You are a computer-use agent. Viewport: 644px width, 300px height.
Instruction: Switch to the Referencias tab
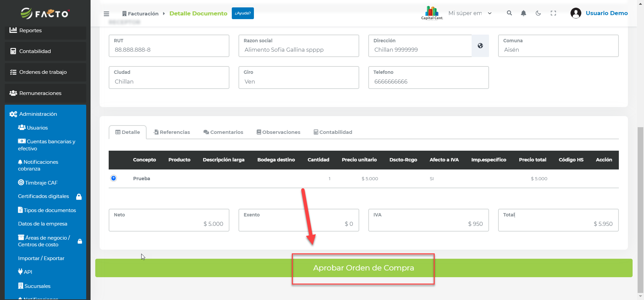pos(172,132)
